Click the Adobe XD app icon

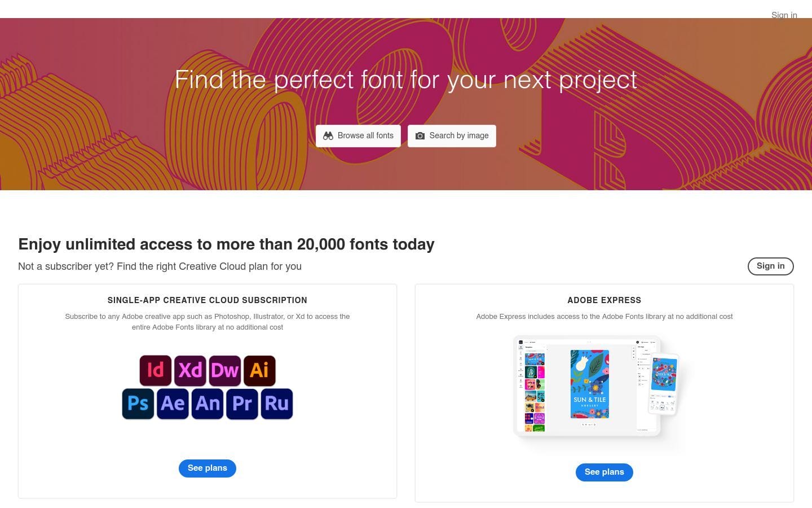coord(190,370)
